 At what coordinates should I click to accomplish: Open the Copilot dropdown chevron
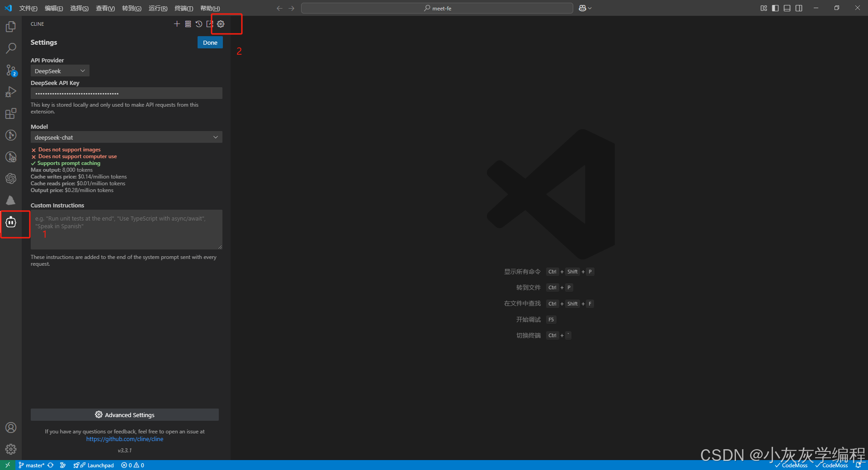tap(590, 8)
